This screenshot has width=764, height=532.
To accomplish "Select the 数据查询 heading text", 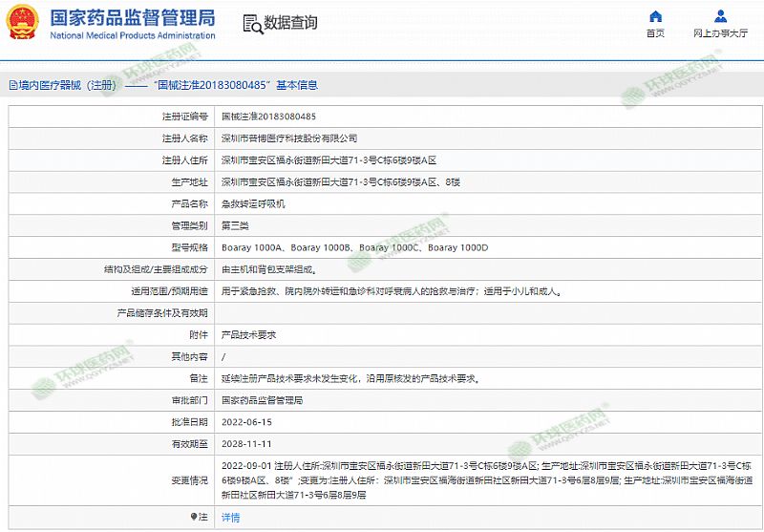I will coord(290,23).
